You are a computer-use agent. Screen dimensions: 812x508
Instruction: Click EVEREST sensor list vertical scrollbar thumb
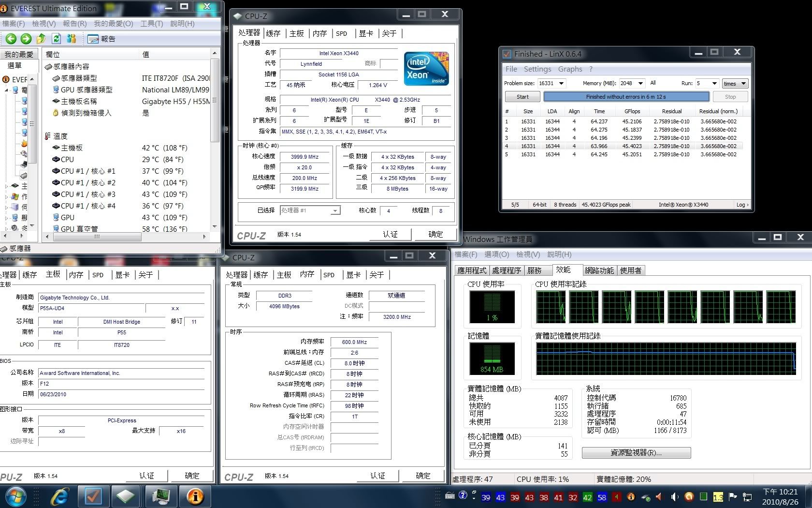(x=215, y=101)
